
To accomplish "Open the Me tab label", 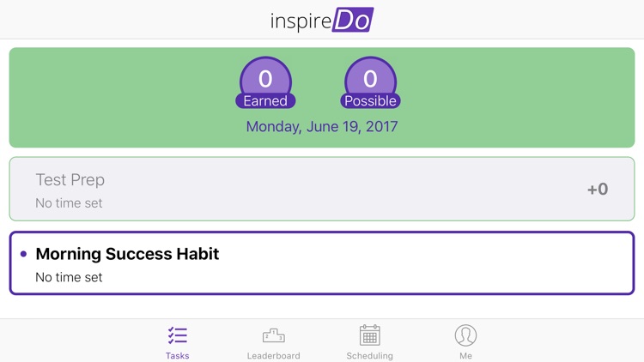I will 465,355.
